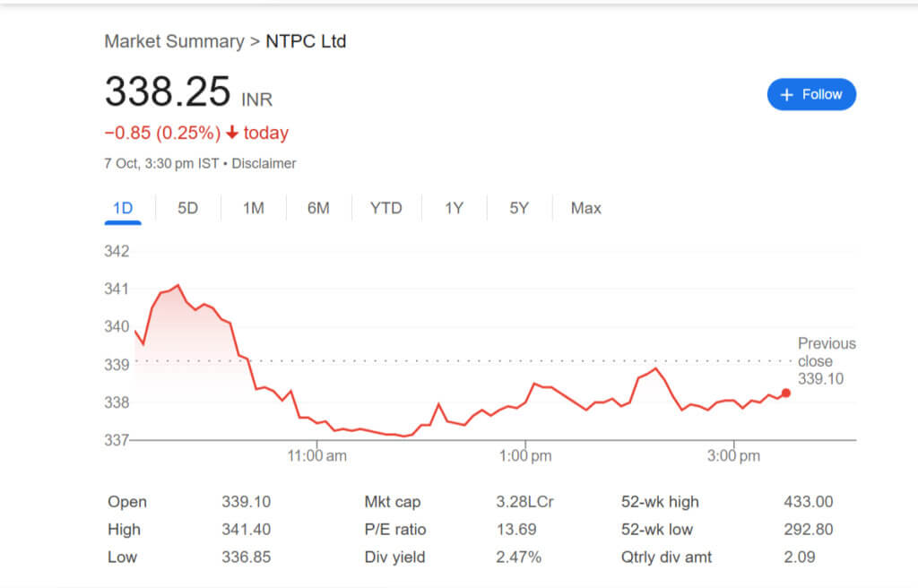
Task: Open the 6M price history
Action: (x=319, y=208)
